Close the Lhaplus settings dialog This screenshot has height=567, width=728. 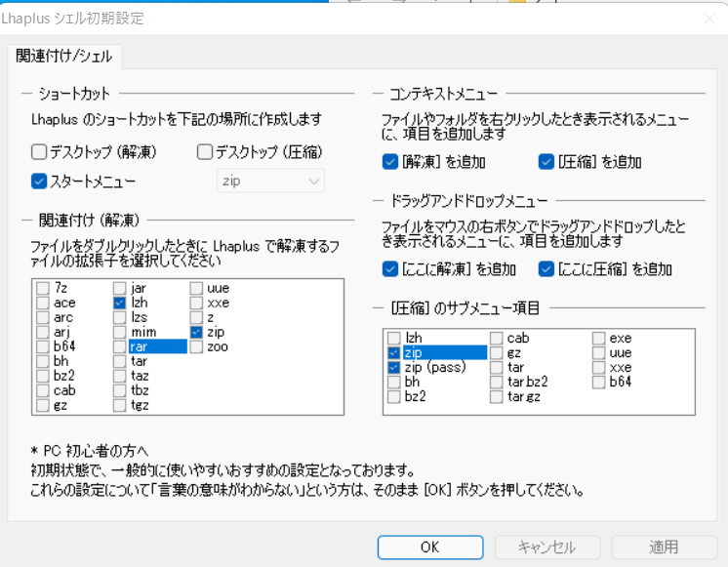click(x=708, y=19)
